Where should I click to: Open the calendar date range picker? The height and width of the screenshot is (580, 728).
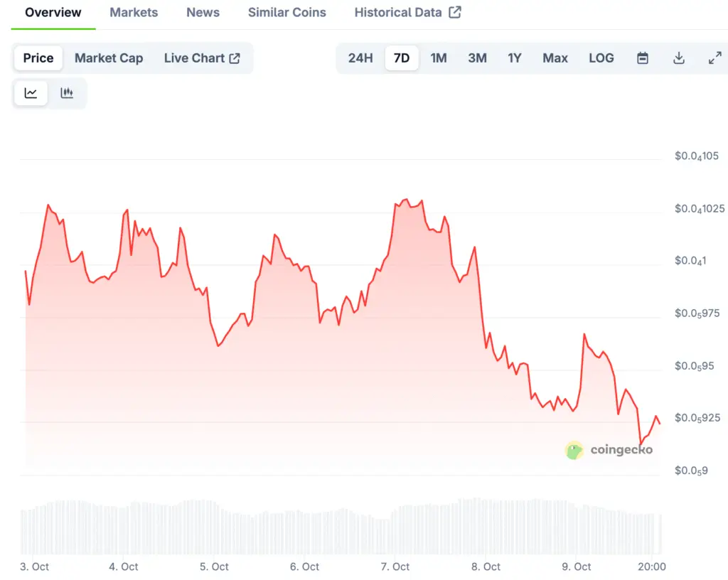point(643,58)
